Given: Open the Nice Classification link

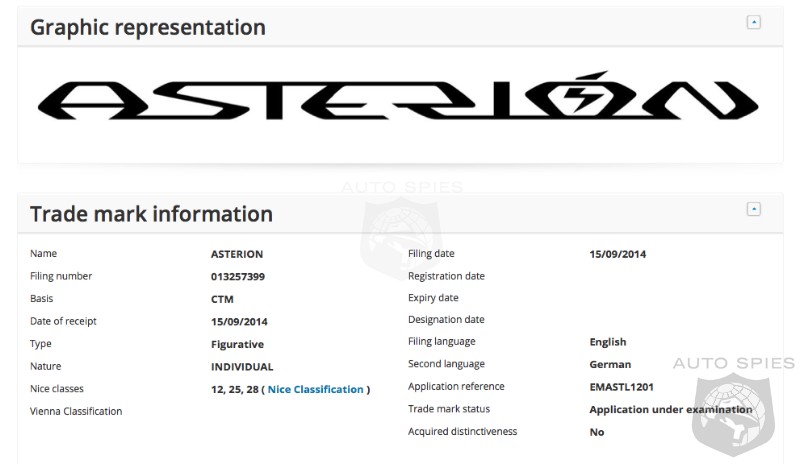Looking at the screenshot, I should point(315,389).
